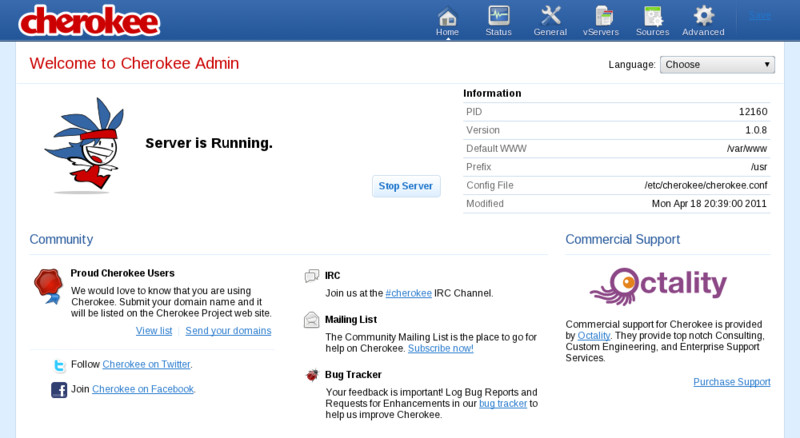800x438 pixels.
Task: Open the vServers icon
Action: 604,16
